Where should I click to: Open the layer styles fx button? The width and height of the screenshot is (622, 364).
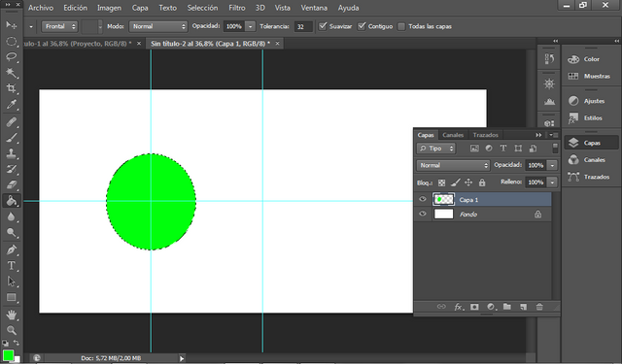458,307
